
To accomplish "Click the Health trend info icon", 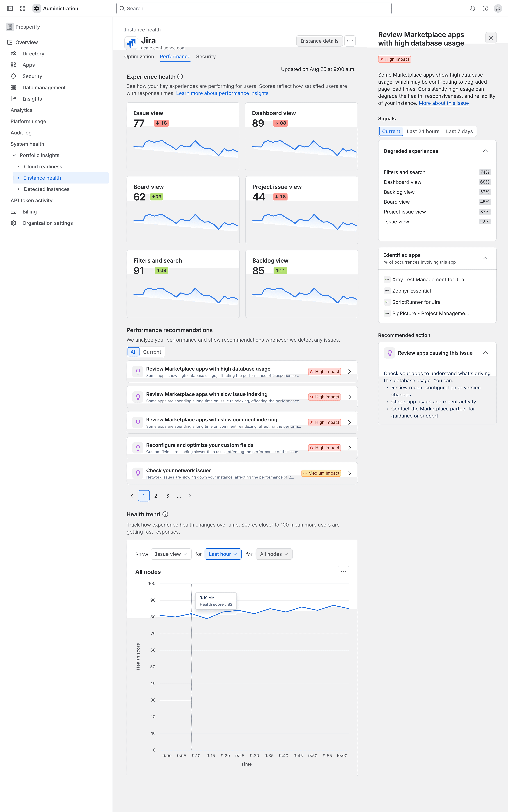I will [165, 514].
